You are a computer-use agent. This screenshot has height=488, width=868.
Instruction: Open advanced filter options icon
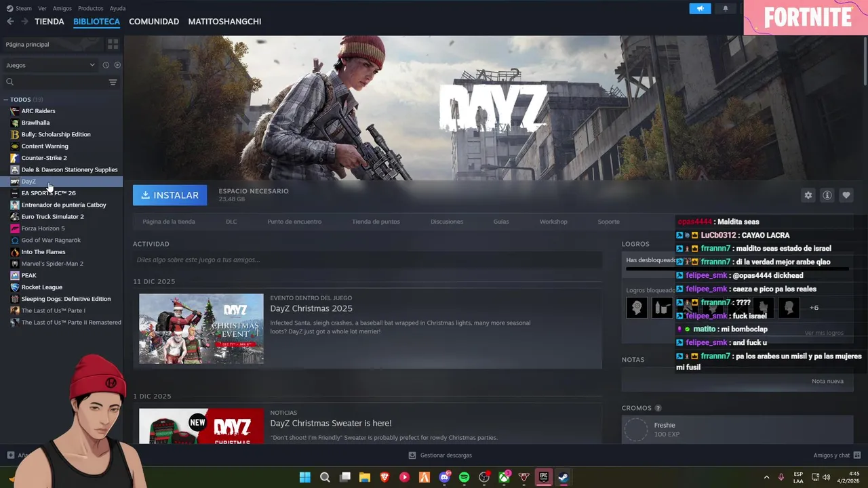[x=113, y=82]
